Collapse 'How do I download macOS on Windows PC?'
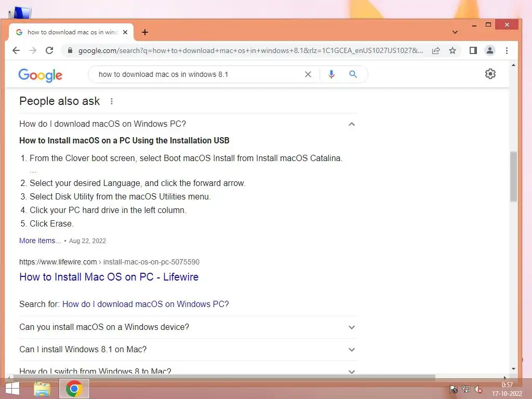This screenshot has width=532, height=399. click(188, 124)
